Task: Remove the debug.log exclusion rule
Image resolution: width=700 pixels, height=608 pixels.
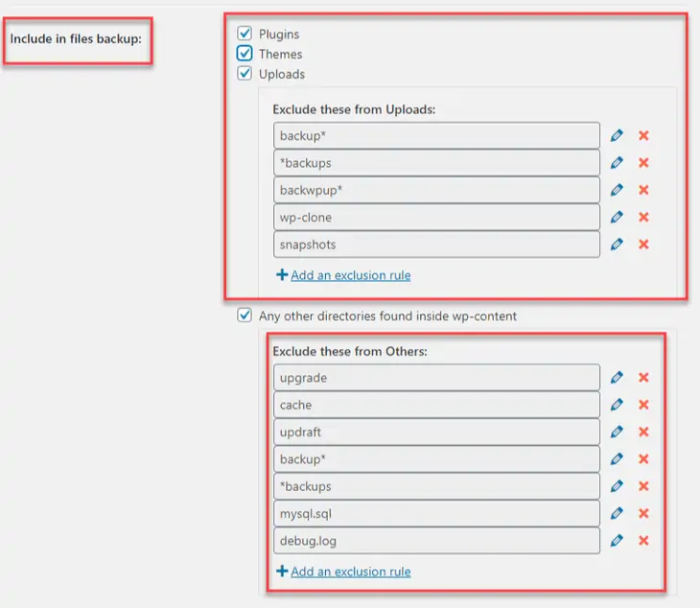Action: click(643, 540)
